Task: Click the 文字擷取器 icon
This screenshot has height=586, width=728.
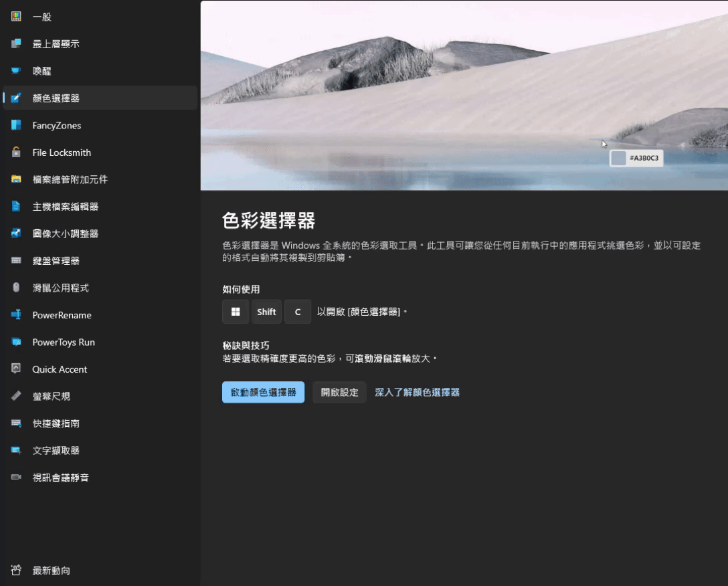Action: click(x=15, y=450)
